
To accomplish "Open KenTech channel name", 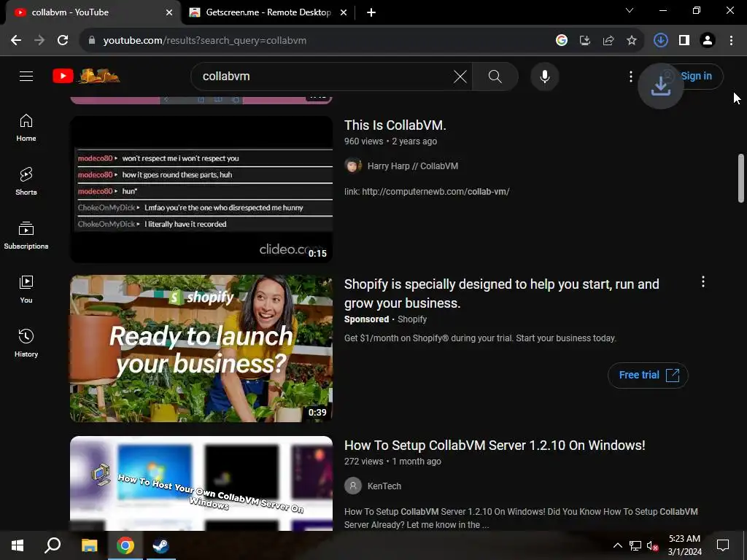I will (384, 486).
